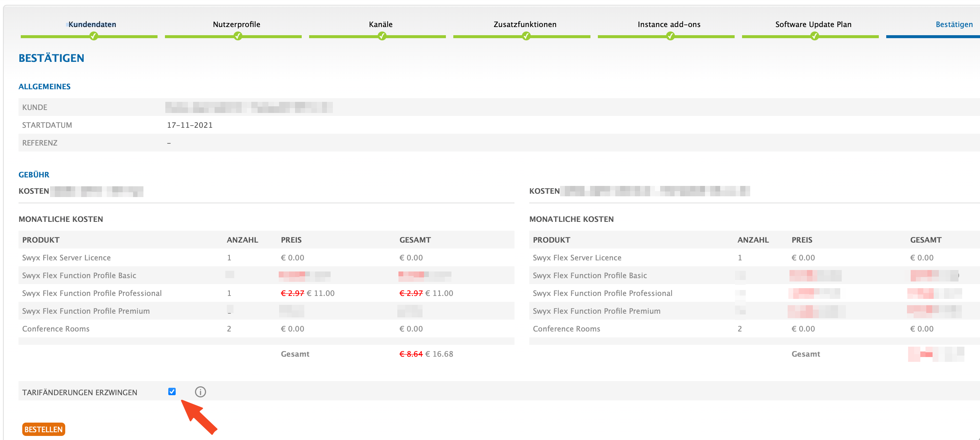Click the green checkmark under Instance add-ons
980x440 pixels.
[x=671, y=36]
